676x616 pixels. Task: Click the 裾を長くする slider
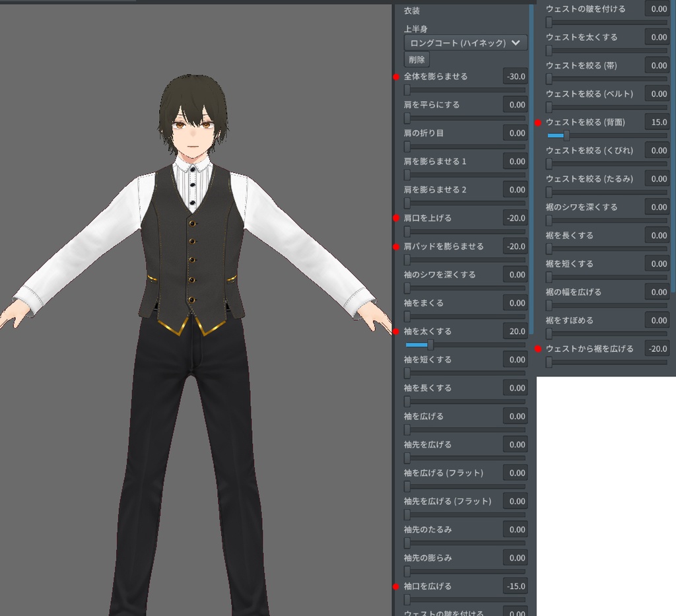click(607, 249)
